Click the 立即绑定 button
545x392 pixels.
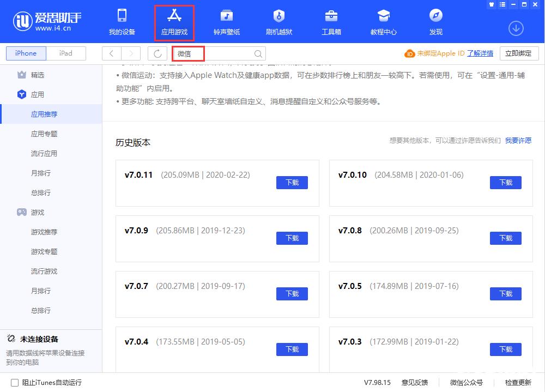point(519,53)
